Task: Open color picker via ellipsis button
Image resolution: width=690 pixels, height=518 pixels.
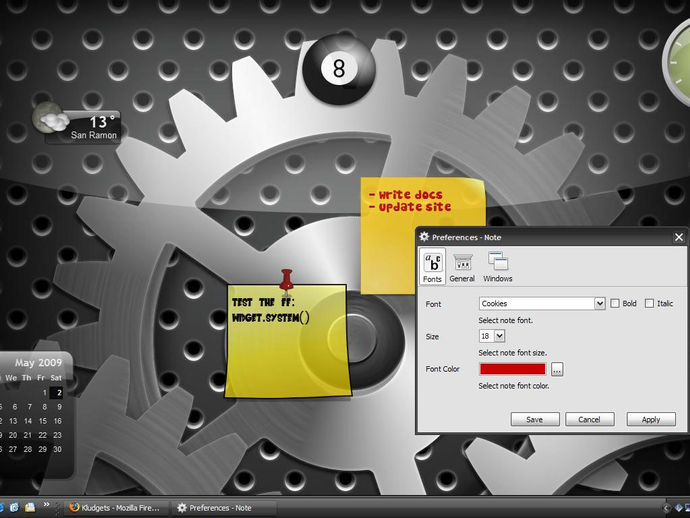Action: point(557,369)
